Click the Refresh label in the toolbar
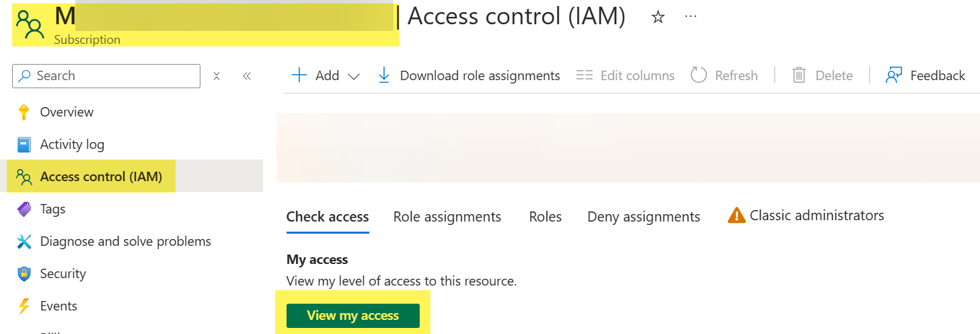This screenshot has width=980, height=334. pyautogui.click(x=737, y=75)
